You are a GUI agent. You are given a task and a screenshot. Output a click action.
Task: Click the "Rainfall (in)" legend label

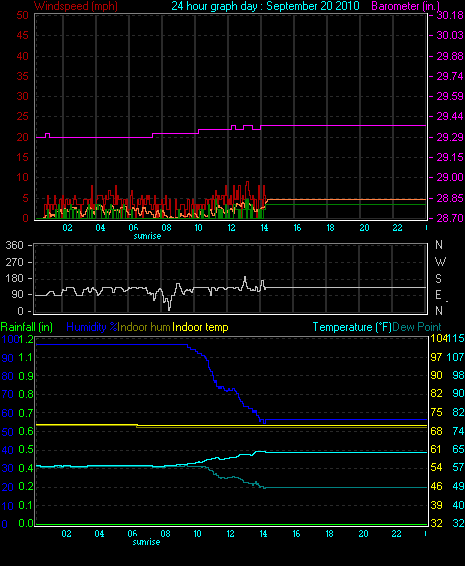pyautogui.click(x=27, y=327)
